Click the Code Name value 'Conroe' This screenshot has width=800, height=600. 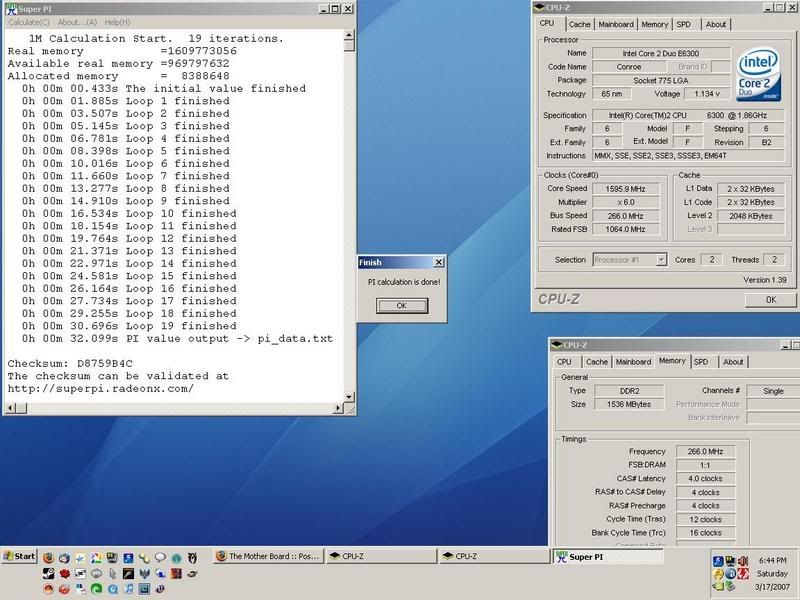coord(629,67)
